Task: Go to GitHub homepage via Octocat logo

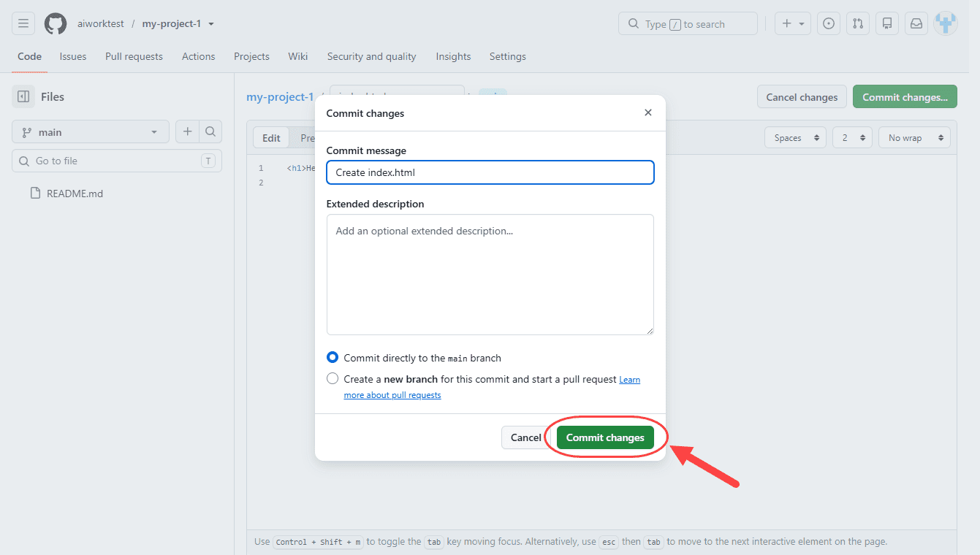Action: pyautogui.click(x=56, y=23)
